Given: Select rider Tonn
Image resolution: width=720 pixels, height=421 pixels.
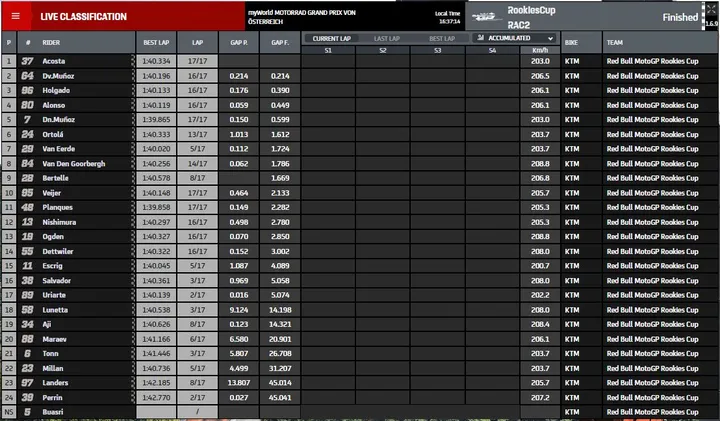Looking at the screenshot, I should [50, 354].
